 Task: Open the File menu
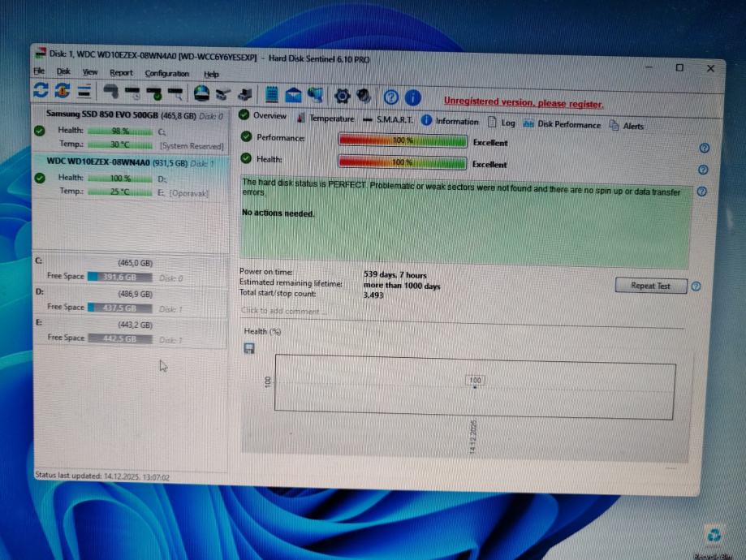pos(39,71)
